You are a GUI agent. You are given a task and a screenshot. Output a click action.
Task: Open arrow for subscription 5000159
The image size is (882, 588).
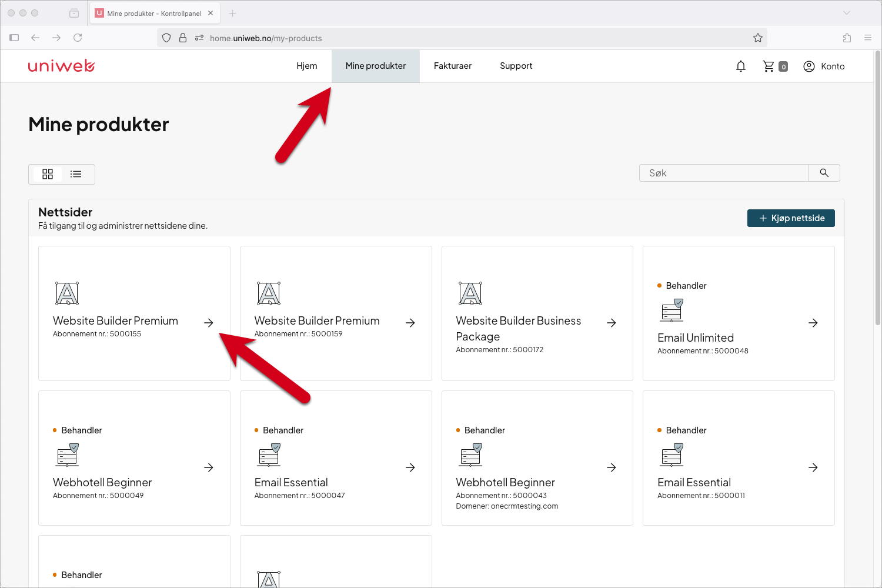410,323
